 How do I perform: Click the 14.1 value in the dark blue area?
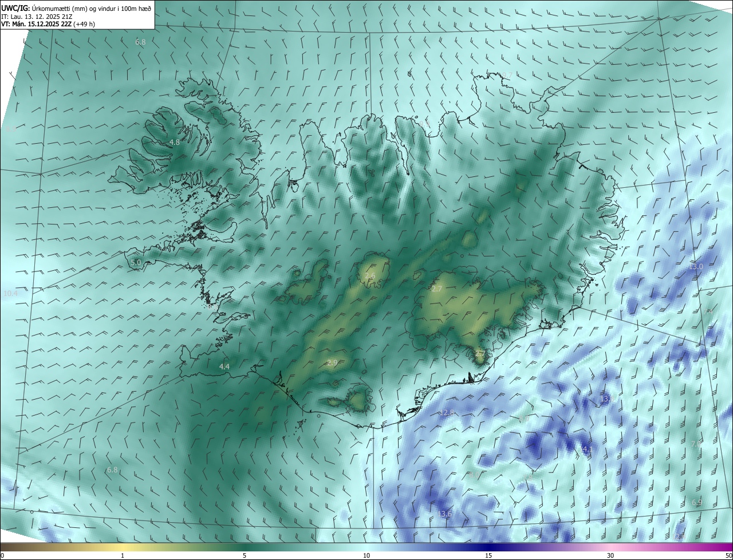coord(586,450)
